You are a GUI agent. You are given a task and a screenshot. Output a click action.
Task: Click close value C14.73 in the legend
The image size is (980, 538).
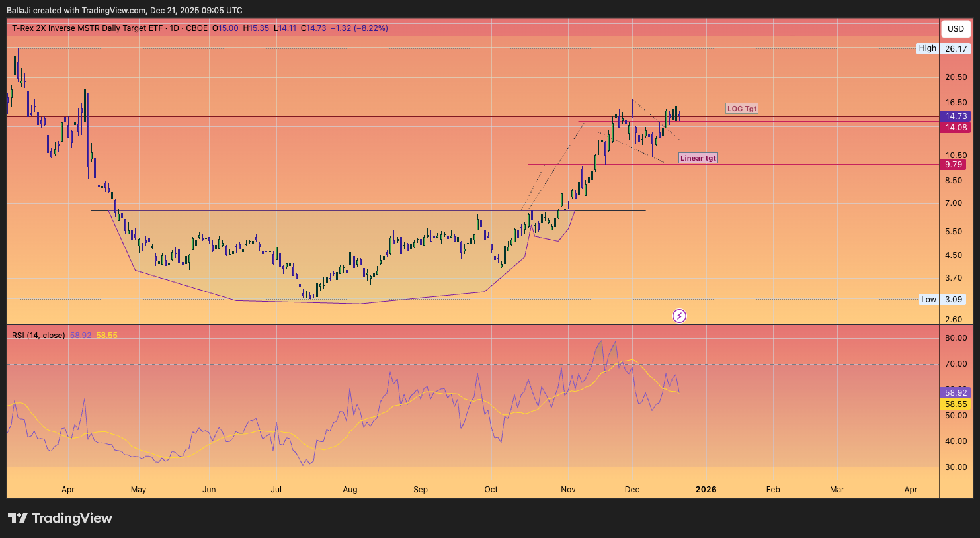tap(313, 28)
